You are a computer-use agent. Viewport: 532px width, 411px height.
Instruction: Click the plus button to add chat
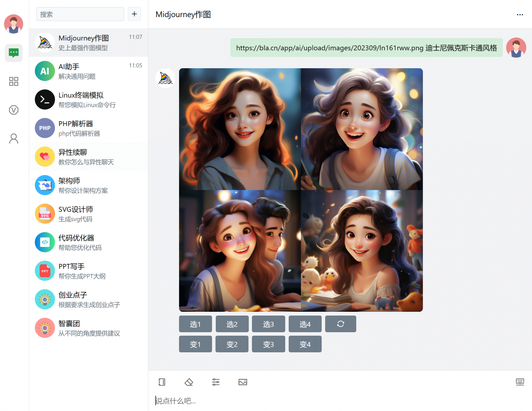(x=134, y=14)
